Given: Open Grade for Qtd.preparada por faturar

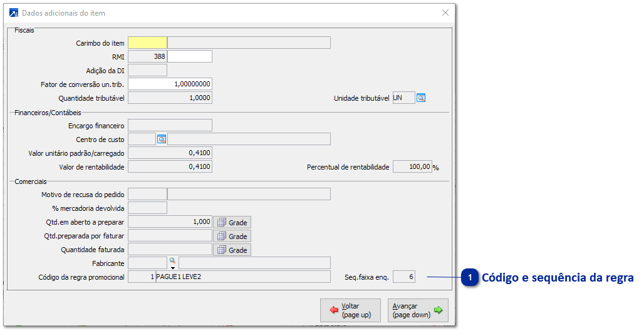Looking at the screenshot, I should [x=232, y=237].
